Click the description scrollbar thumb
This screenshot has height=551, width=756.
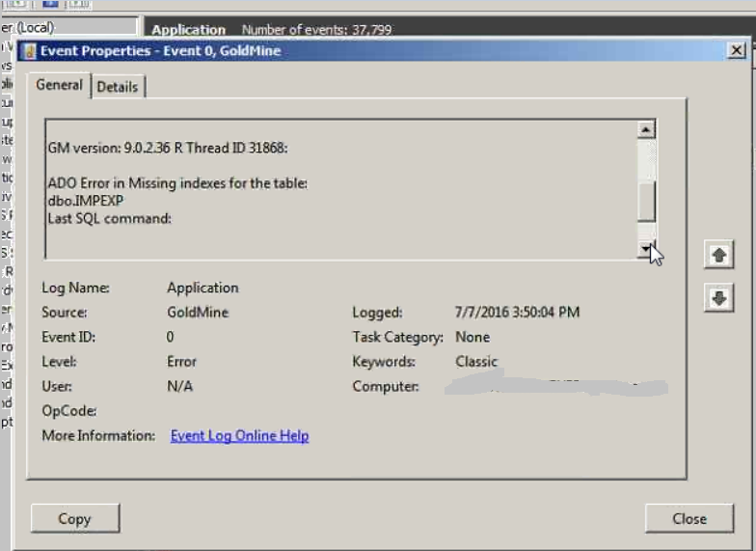(647, 201)
